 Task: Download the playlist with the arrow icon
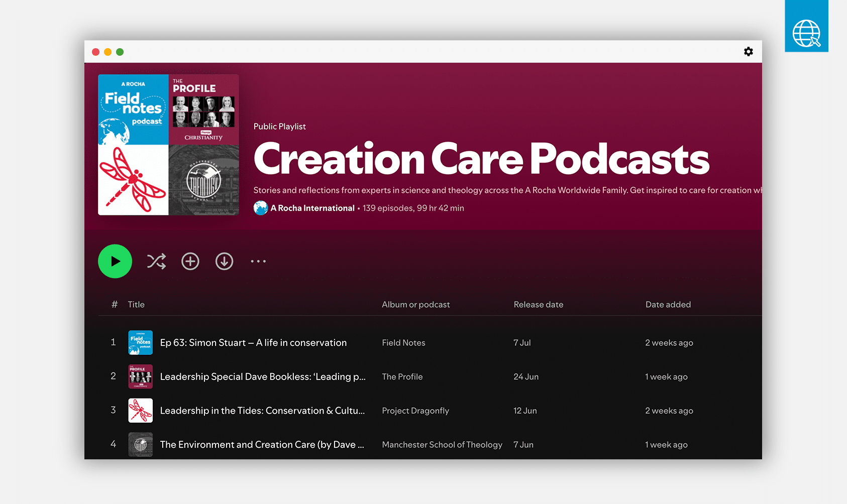point(224,261)
